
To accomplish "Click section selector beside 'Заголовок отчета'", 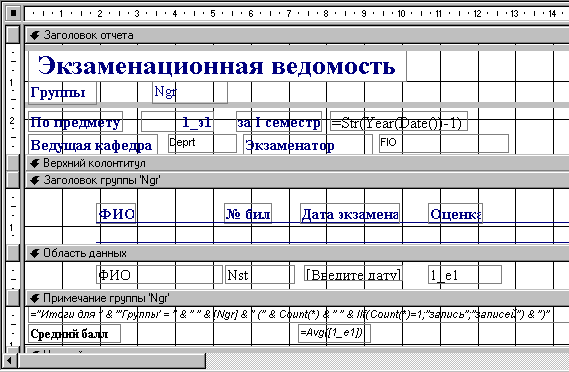I will (x=13, y=35).
